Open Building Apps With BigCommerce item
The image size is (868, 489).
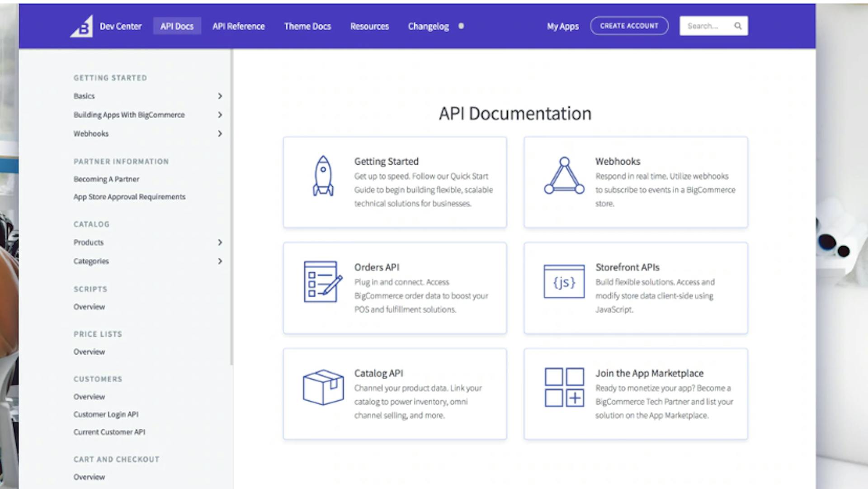pos(129,115)
